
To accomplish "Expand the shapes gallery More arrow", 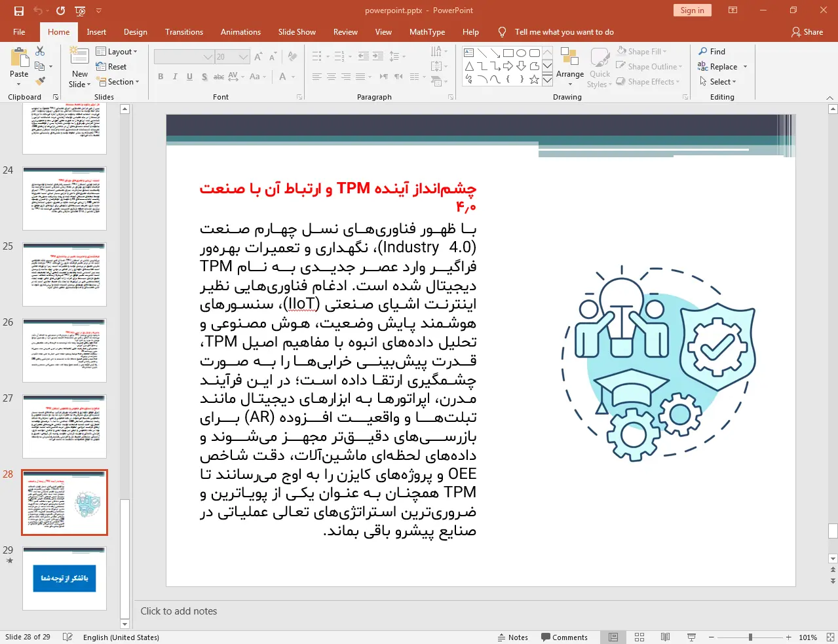I will point(547,79).
